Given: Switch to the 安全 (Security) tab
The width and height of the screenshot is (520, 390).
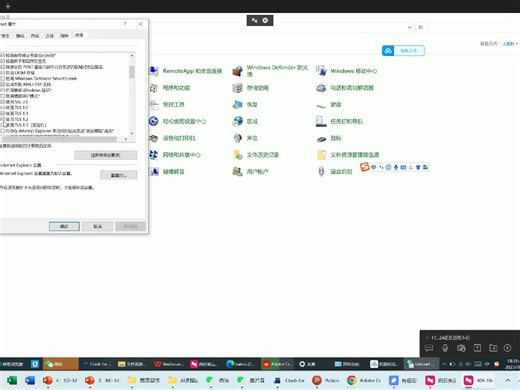Looking at the screenshot, I should click(5, 36).
